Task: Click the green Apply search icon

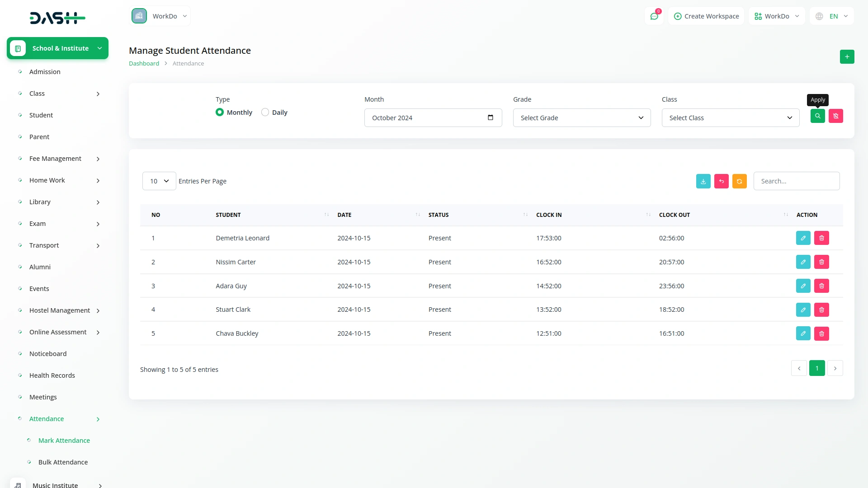Action: 817,116
